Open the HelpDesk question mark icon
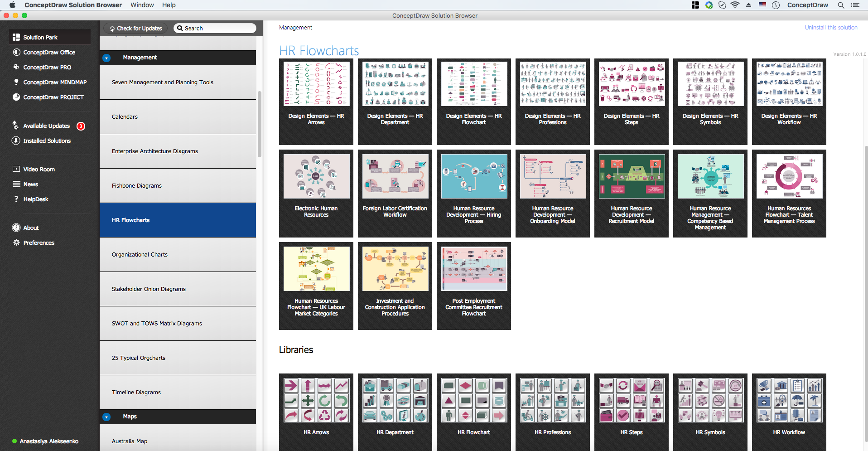Viewport: 868px width, 451px height. (x=16, y=199)
